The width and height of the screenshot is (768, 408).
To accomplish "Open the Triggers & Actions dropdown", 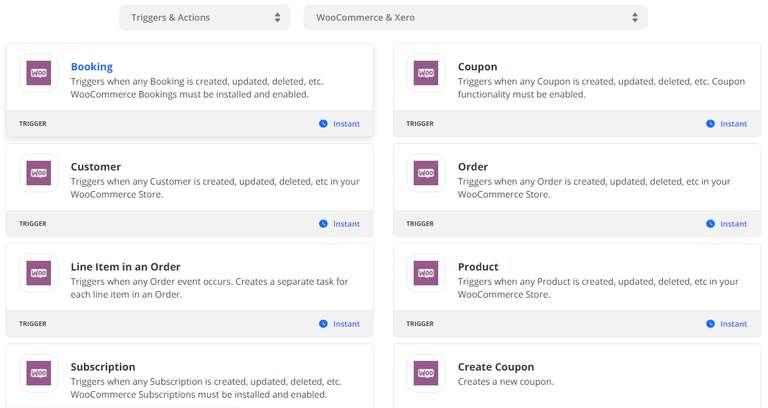I will tap(204, 18).
